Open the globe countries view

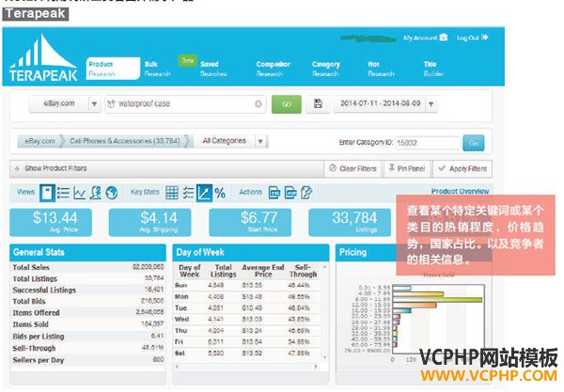[x=112, y=193]
